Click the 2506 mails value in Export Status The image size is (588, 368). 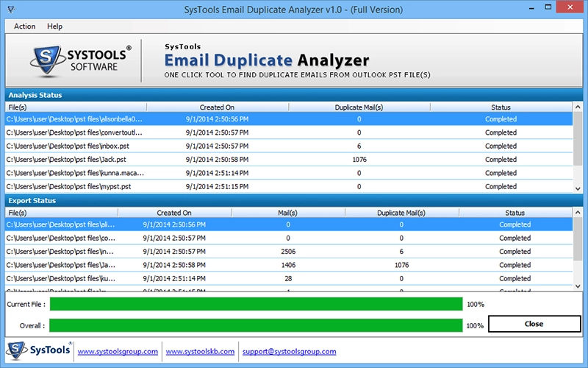point(288,252)
